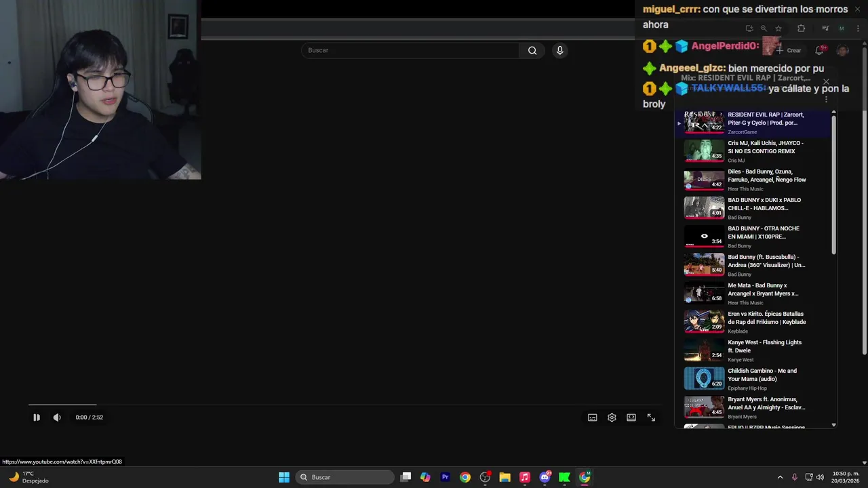Image resolution: width=868 pixels, height=488 pixels.
Task: Open Kick app from the taskbar
Action: (x=564, y=477)
